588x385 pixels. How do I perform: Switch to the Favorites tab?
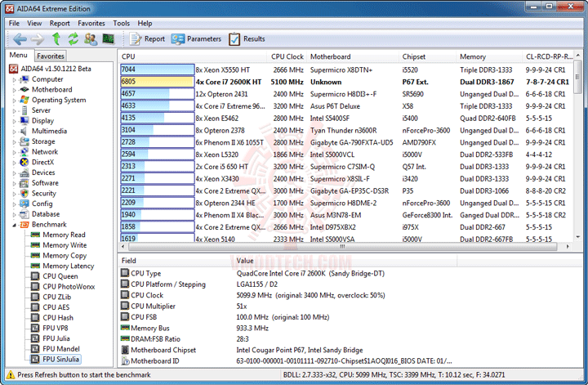[51, 56]
